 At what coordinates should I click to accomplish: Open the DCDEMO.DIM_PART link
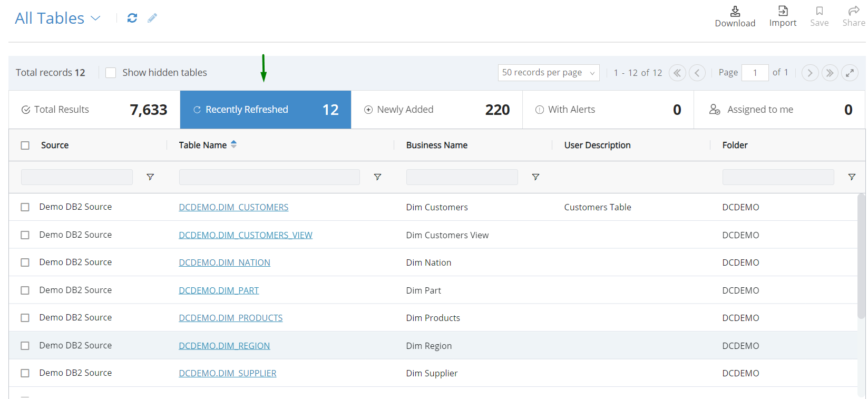(219, 290)
